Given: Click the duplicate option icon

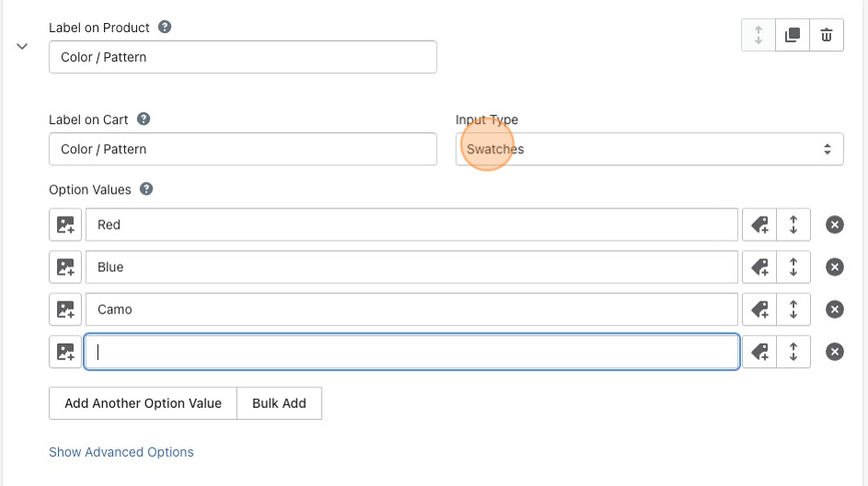Looking at the screenshot, I should 793,36.
